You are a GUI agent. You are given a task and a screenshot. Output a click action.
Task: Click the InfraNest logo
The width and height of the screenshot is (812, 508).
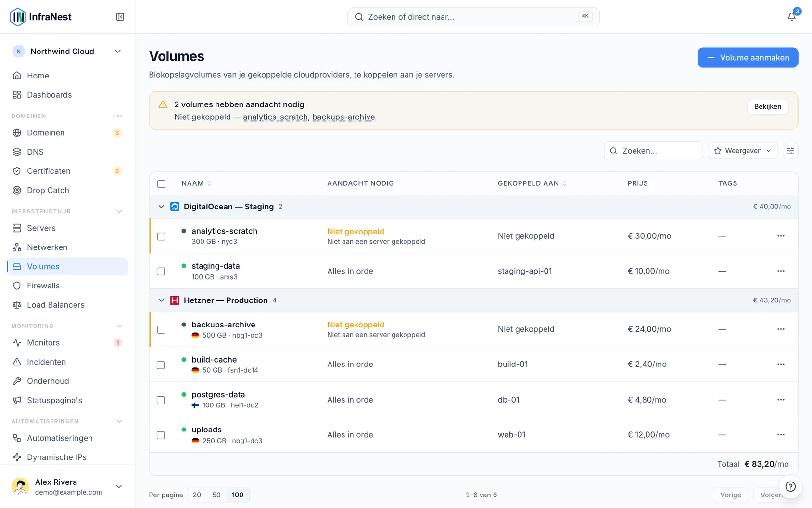40,17
